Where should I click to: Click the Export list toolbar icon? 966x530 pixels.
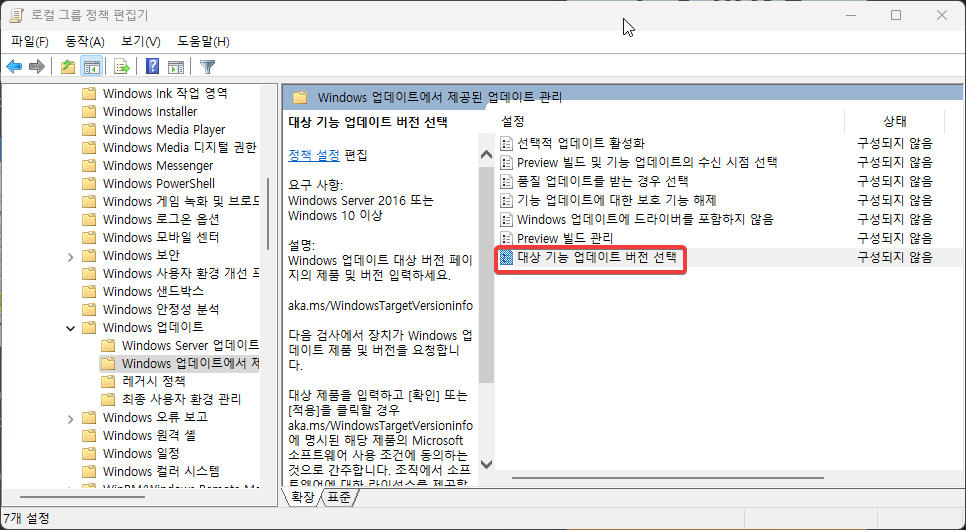121,67
